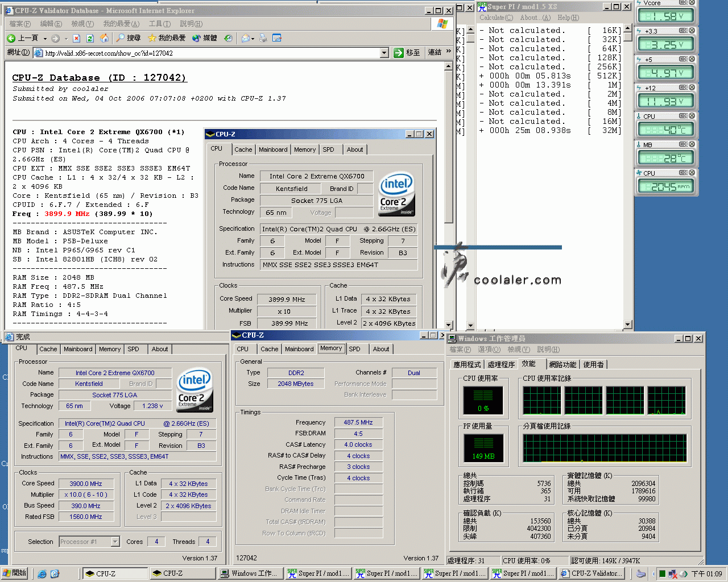Click the CPU 40°C temperature display
728x582 pixels.
[x=666, y=130]
